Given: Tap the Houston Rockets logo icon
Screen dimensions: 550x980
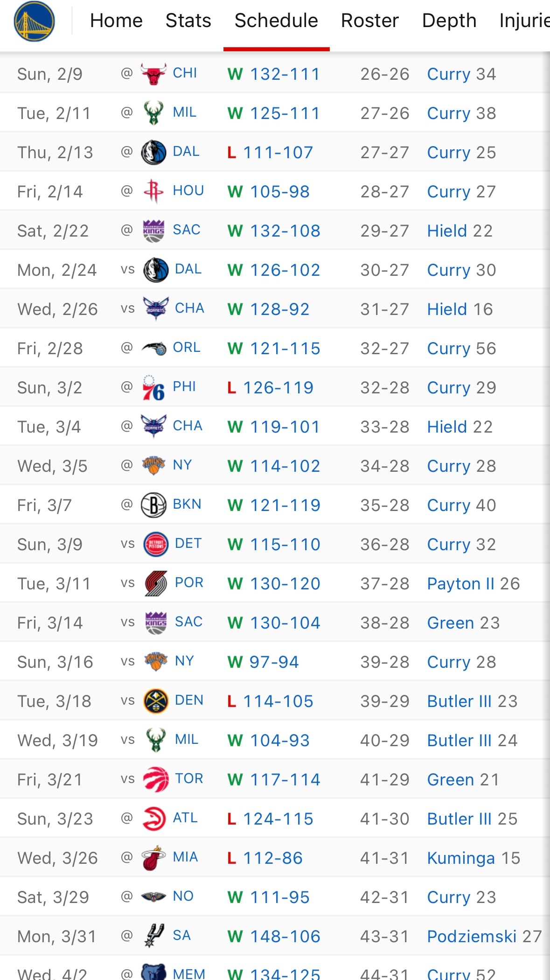Looking at the screenshot, I should click(x=153, y=191).
